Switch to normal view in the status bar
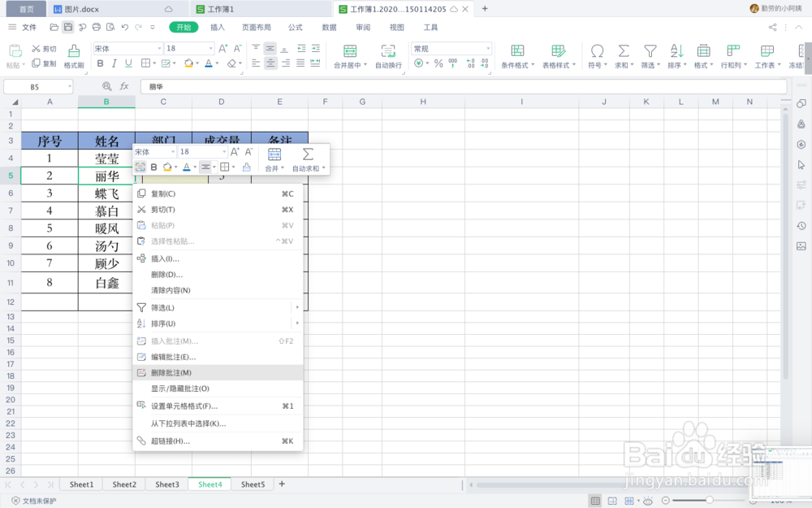 tap(595, 501)
